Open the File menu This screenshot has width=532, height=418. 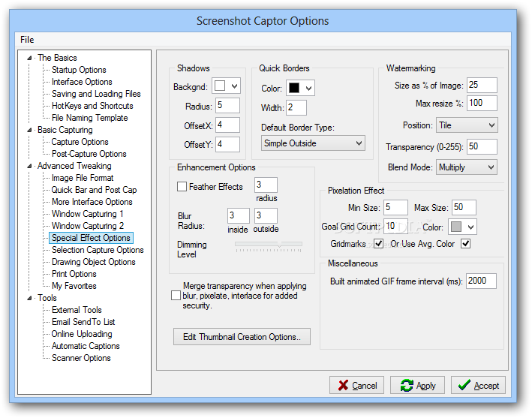coord(27,40)
